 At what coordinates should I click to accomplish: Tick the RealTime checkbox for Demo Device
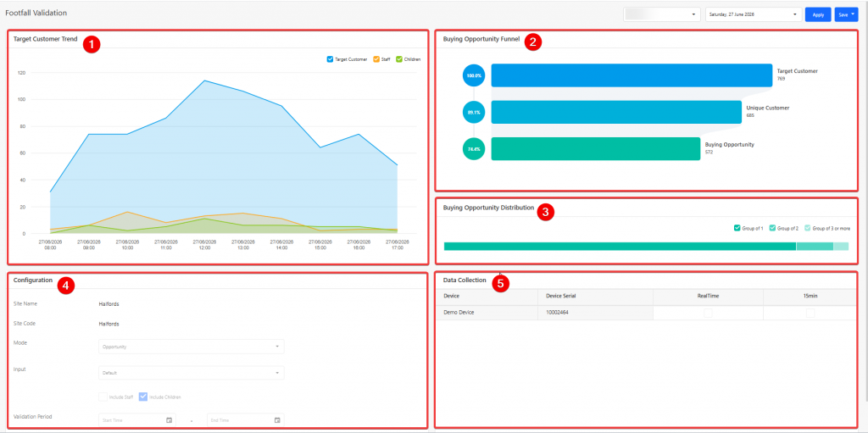[708, 313]
